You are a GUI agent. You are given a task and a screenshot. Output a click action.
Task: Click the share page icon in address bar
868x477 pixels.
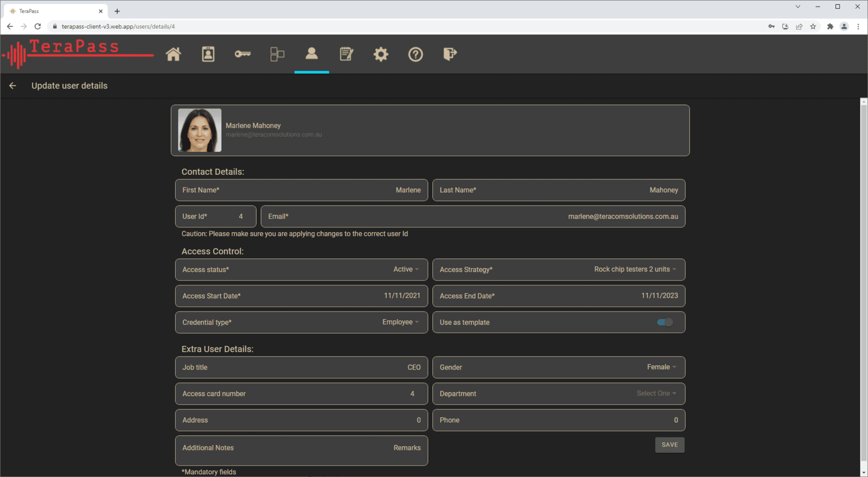(799, 26)
